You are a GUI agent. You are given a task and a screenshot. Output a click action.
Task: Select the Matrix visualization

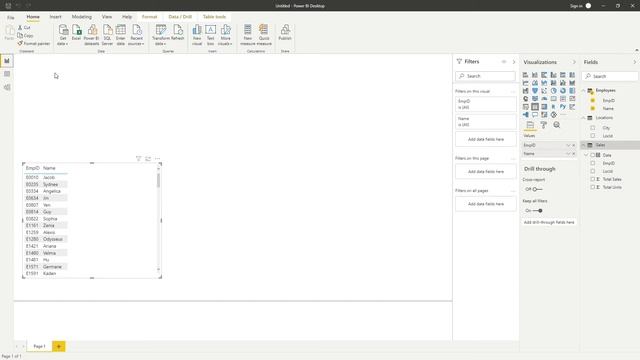(x=544, y=107)
